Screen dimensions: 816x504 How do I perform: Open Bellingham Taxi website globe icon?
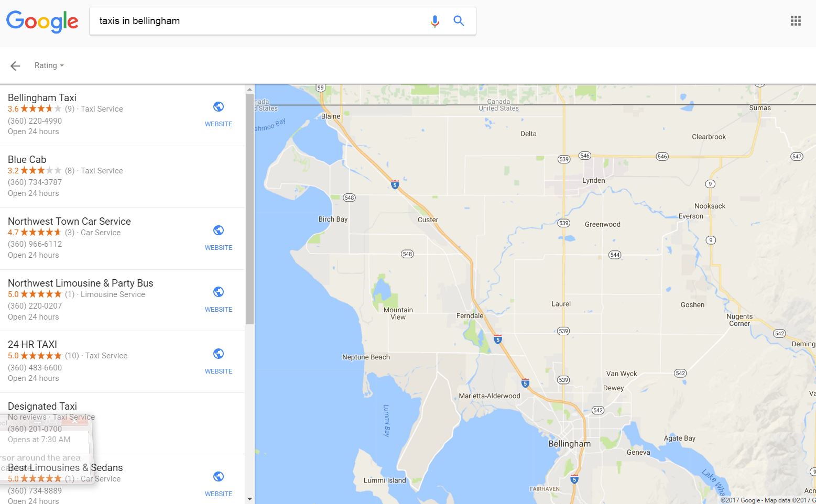tap(219, 107)
